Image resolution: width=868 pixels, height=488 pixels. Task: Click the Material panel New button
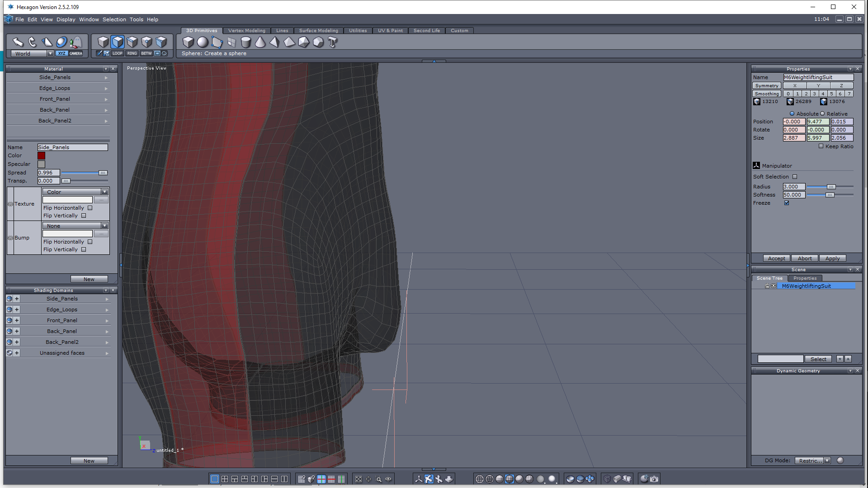point(89,279)
